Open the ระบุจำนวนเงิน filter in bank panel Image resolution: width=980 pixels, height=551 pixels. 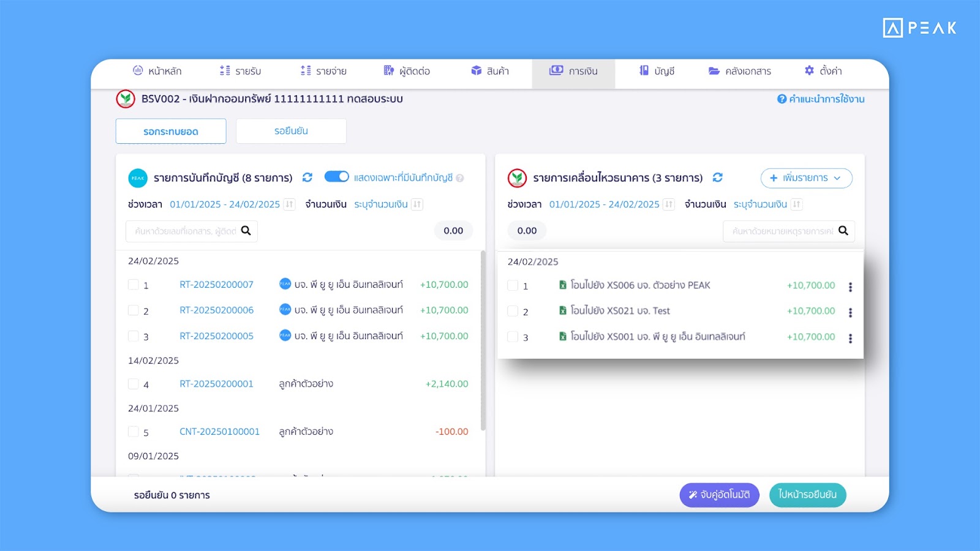759,204
